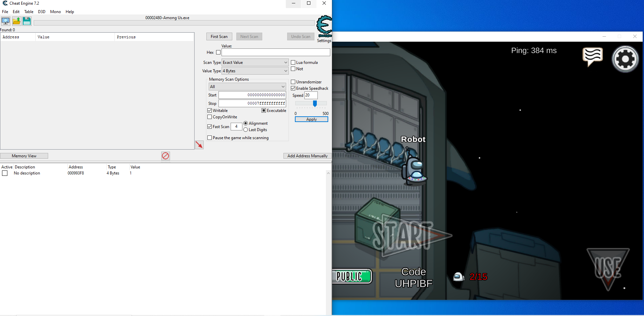Image resolution: width=644 pixels, height=316 pixels.
Task: Disable Enable Speedhack
Action: (x=293, y=88)
